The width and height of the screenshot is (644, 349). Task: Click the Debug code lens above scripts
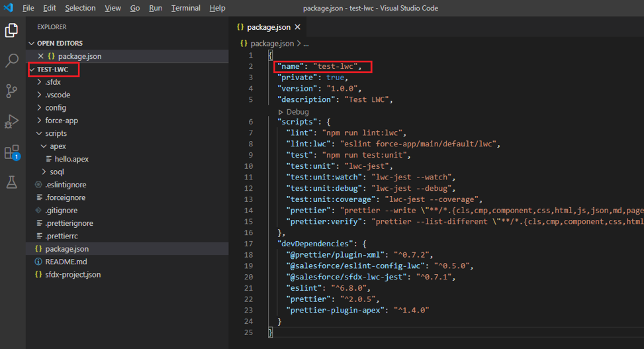tap(293, 112)
